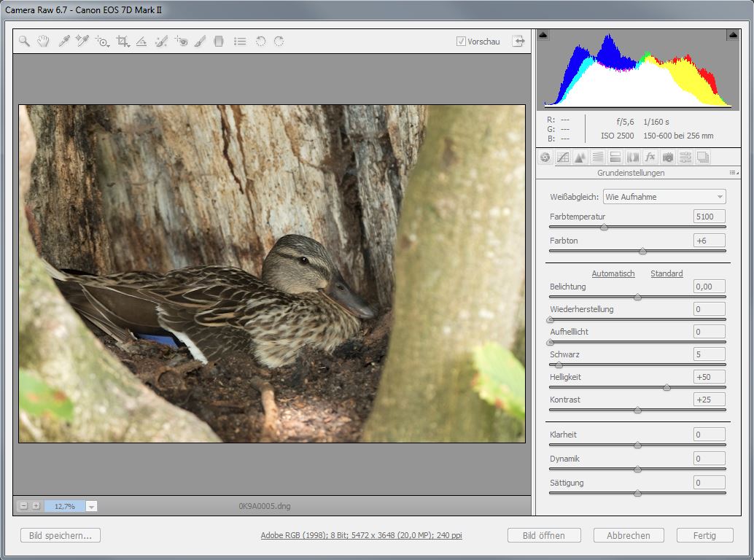Open the fx Effects tab
This screenshot has height=560, width=754.
650,157
